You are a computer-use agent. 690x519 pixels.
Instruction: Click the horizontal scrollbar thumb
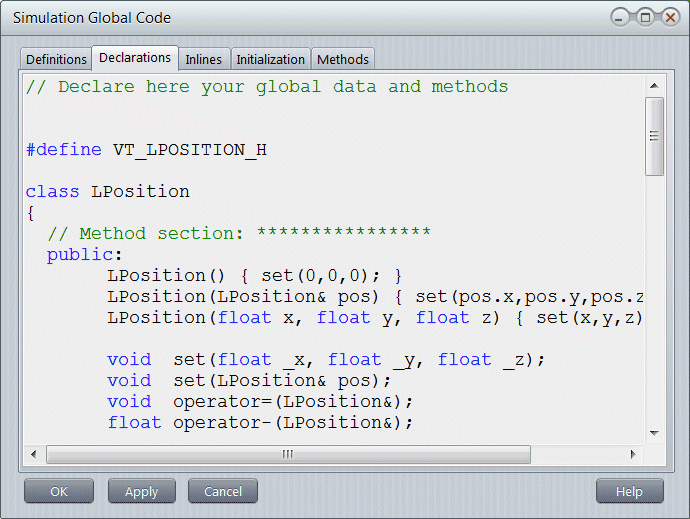[288, 454]
